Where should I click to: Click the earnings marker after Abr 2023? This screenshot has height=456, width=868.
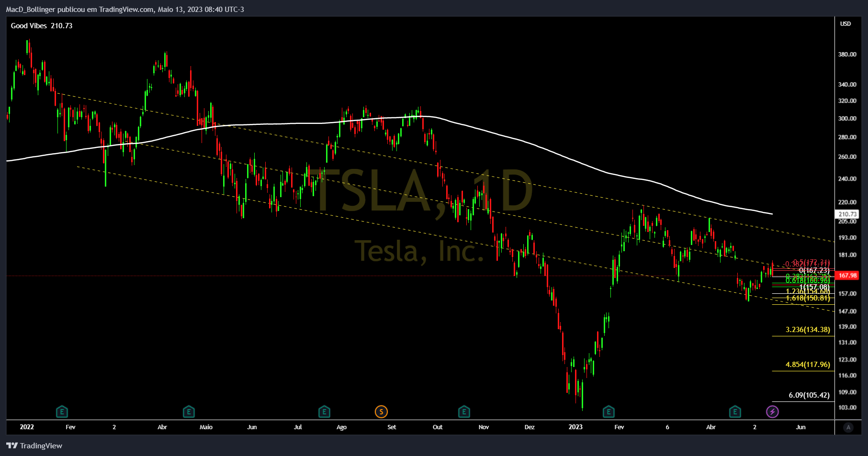pyautogui.click(x=735, y=412)
